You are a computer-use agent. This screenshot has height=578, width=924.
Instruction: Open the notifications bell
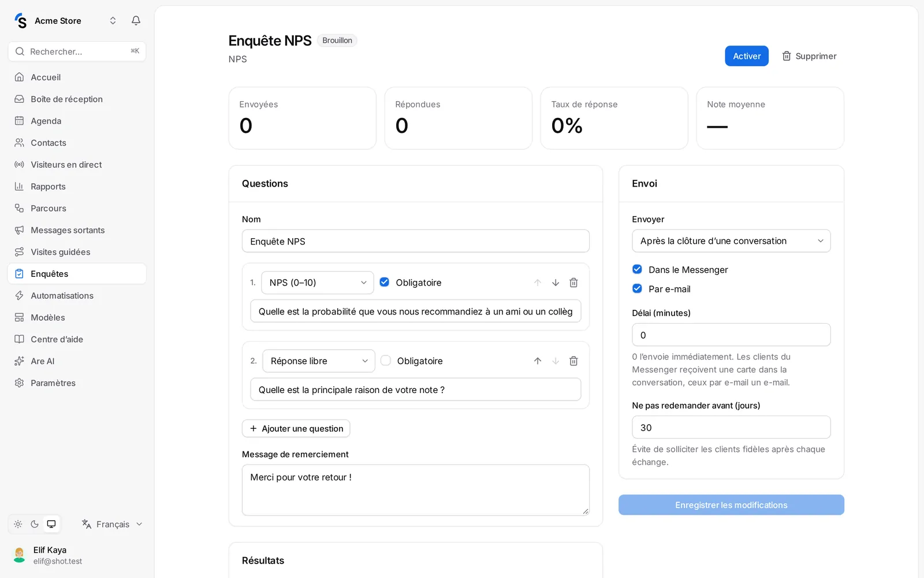click(x=136, y=21)
